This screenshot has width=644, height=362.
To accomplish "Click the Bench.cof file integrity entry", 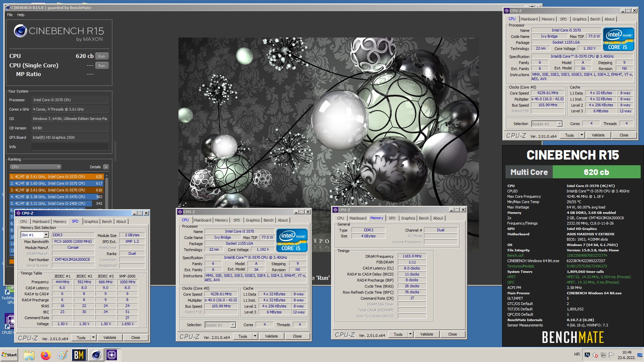I will [x=515, y=255].
